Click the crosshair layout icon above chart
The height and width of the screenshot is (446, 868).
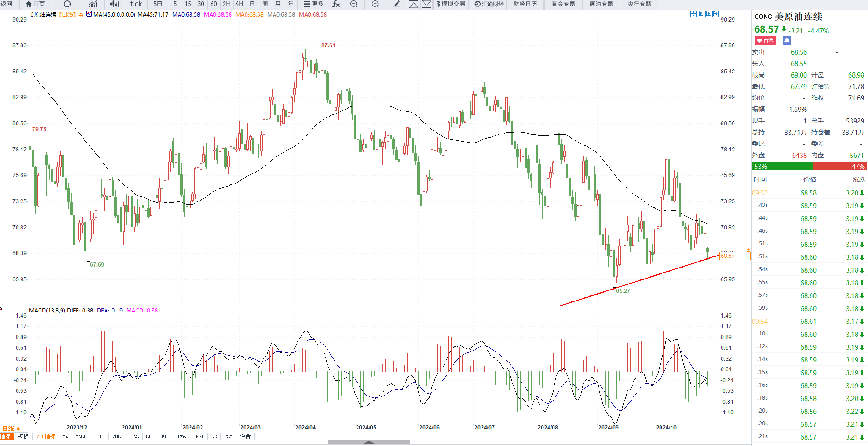[694, 14]
